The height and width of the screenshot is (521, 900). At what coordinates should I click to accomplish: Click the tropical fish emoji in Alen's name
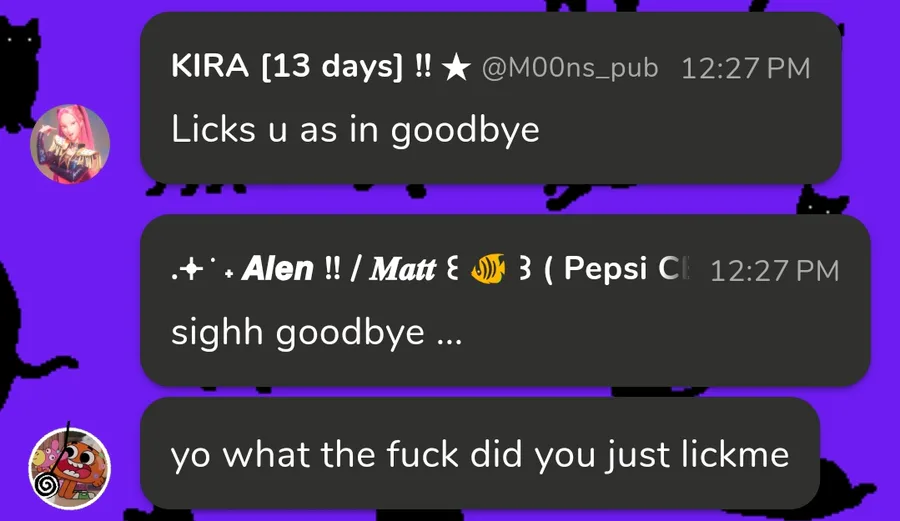[488, 269]
